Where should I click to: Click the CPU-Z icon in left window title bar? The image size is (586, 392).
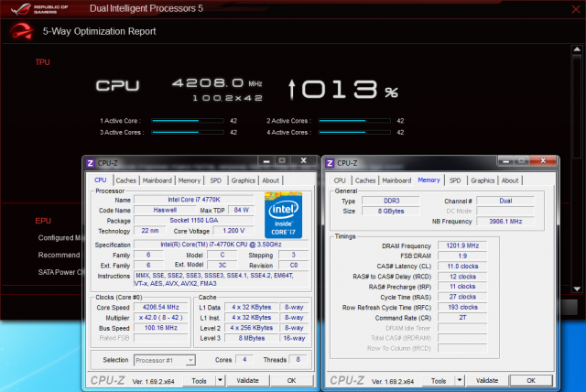[x=90, y=163]
